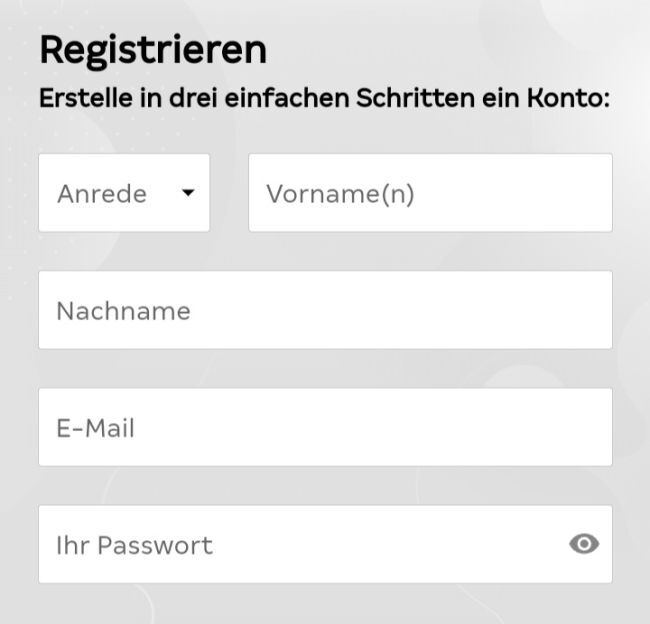The width and height of the screenshot is (650, 624).
Task: Expand the salutation selector via its triangle
Action: [187, 193]
